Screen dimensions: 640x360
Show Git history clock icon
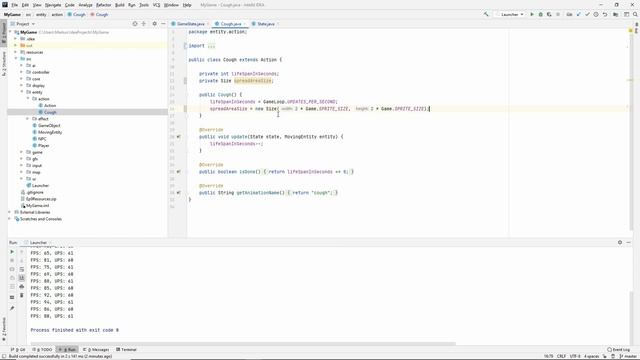click(596, 14)
